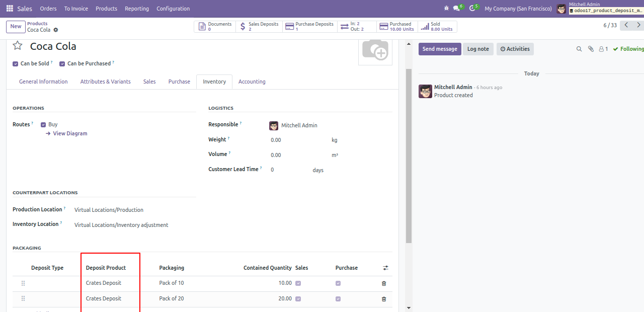Viewport: 644px width, 312px height.
Task: Open company switcher My Company (San Francisco)
Action: coord(518,9)
